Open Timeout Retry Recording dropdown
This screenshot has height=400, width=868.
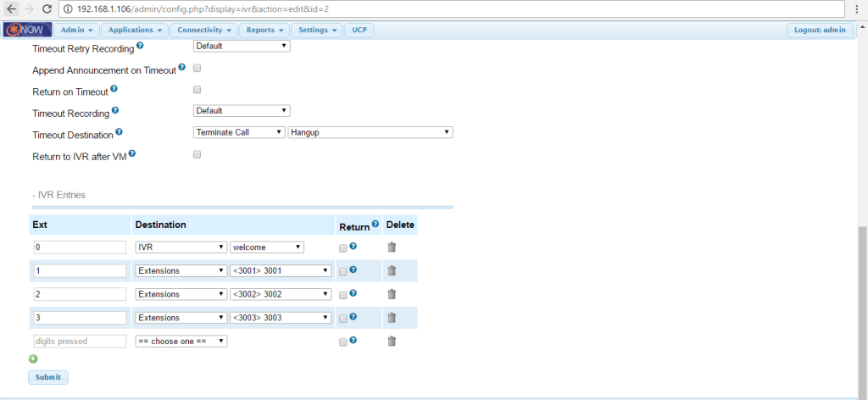coord(242,47)
